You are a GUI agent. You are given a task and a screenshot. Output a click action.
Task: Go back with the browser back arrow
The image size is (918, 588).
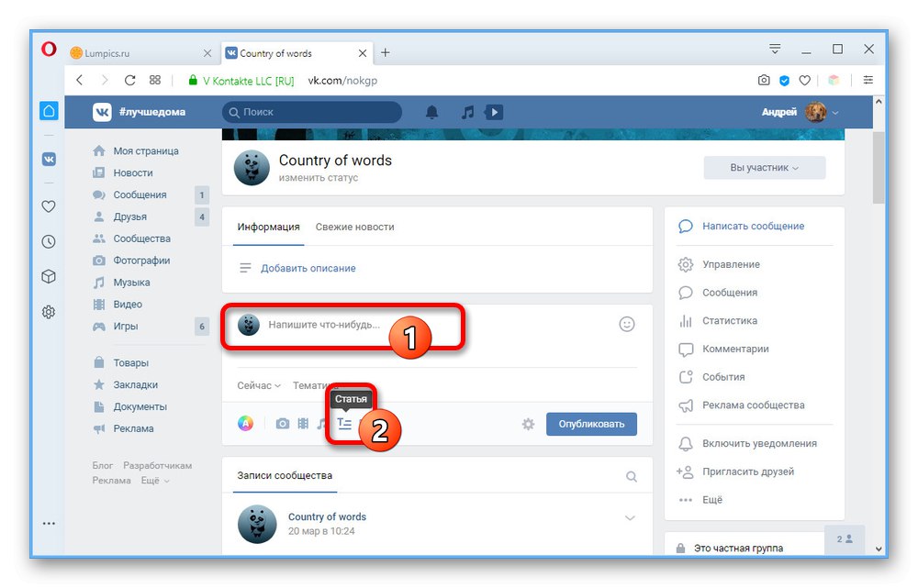(x=80, y=80)
